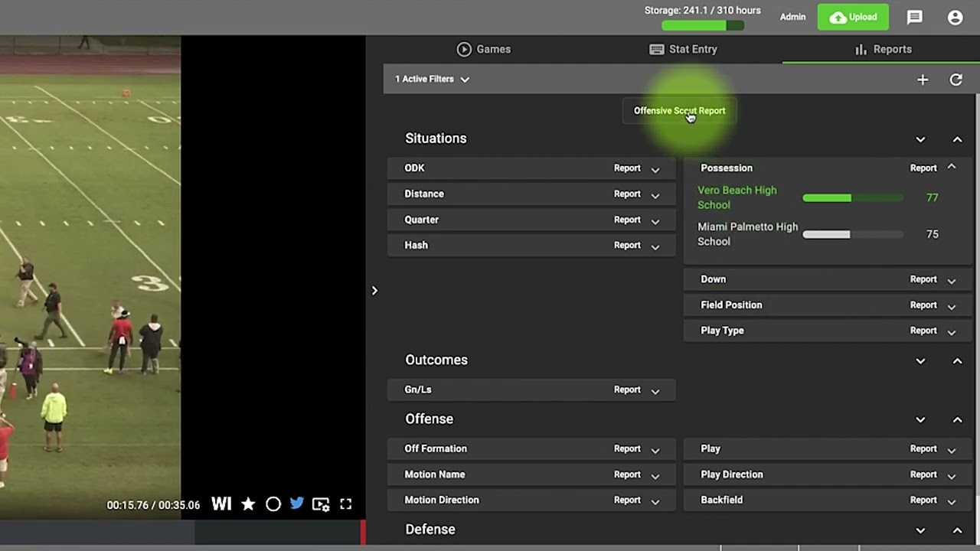The height and width of the screenshot is (551, 980).
Task: Expand the Hash report row
Action: 655,246
